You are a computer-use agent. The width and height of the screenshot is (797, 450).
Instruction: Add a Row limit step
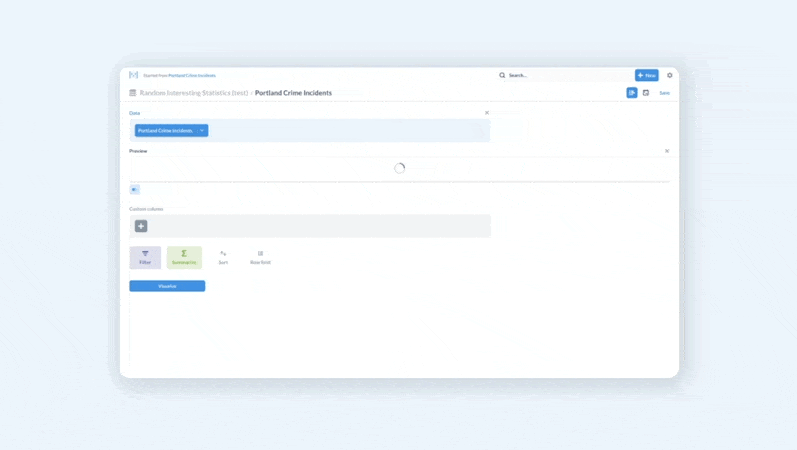pyautogui.click(x=260, y=257)
